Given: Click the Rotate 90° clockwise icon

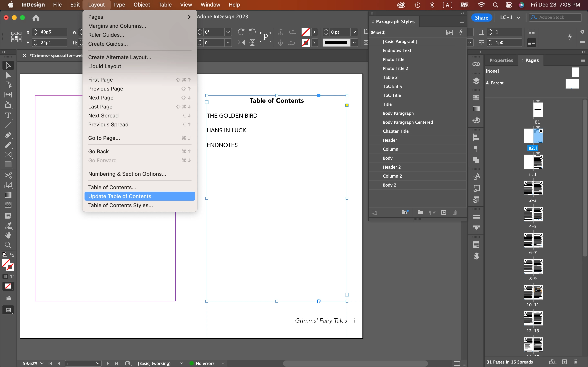Looking at the screenshot, I should (241, 32).
